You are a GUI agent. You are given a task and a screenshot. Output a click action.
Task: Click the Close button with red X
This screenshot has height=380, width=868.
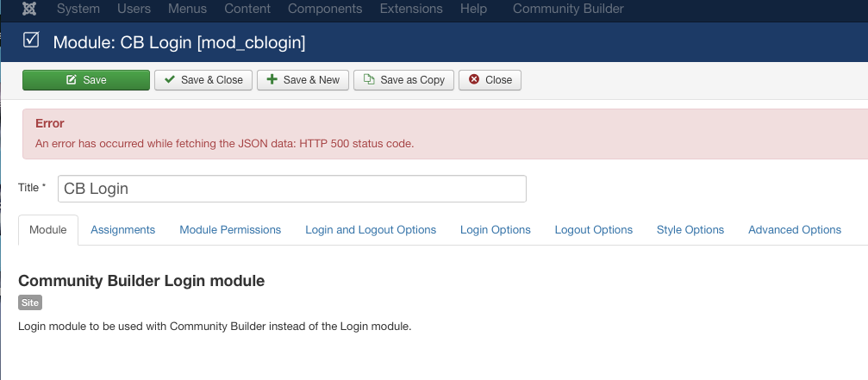(x=490, y=79)
